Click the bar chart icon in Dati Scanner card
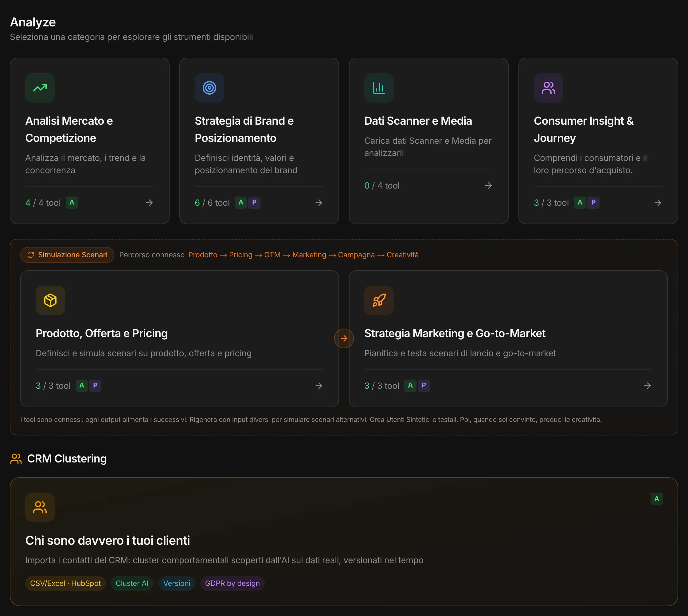This screenshot has width=688, height=616. click(379, 88)
